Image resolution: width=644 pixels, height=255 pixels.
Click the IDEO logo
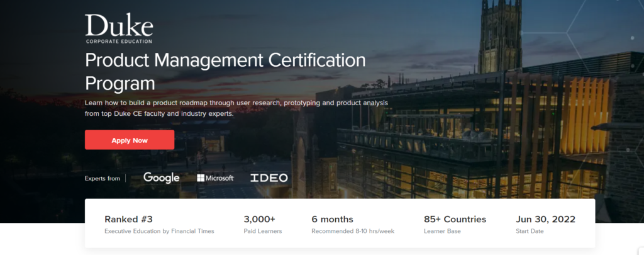click(269, 178)
